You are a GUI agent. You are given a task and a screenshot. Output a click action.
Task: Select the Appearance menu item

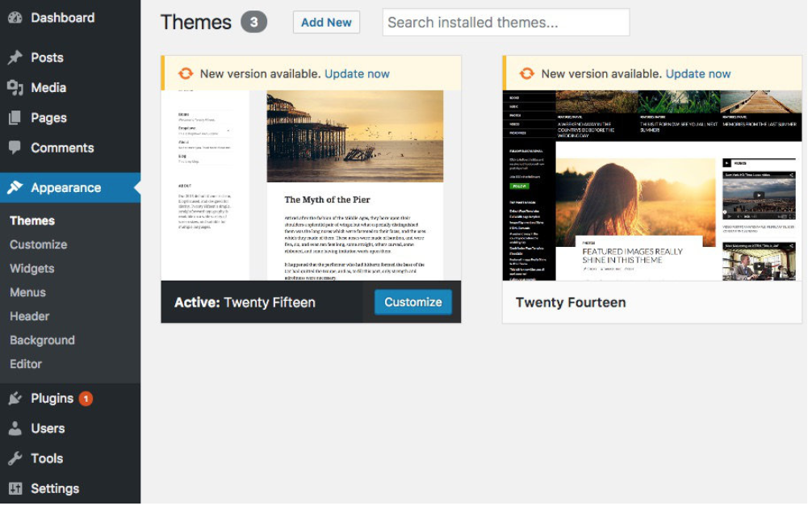point(70,187)
